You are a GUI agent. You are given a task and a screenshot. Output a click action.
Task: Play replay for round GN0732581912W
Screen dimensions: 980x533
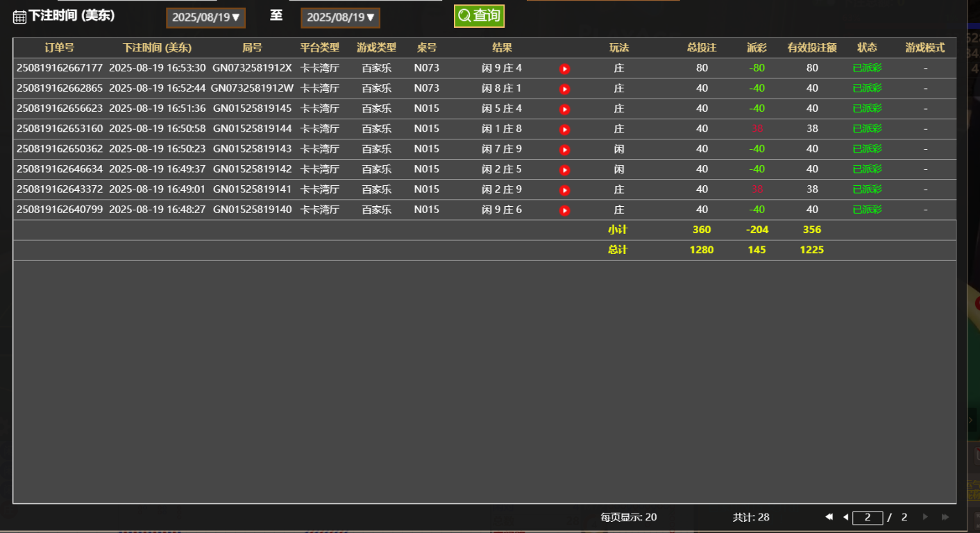tap(564, 89)
